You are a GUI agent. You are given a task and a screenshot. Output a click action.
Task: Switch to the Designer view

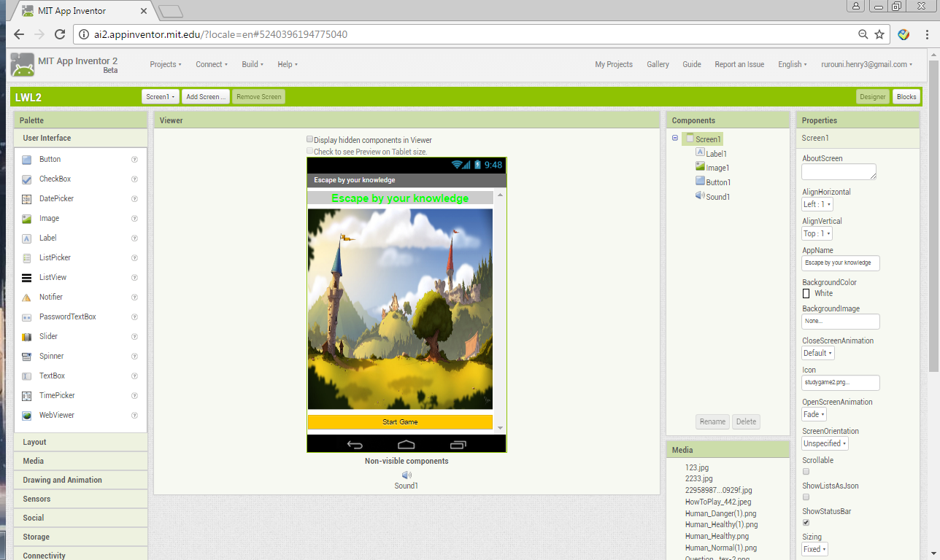click(x=873, y=96)
